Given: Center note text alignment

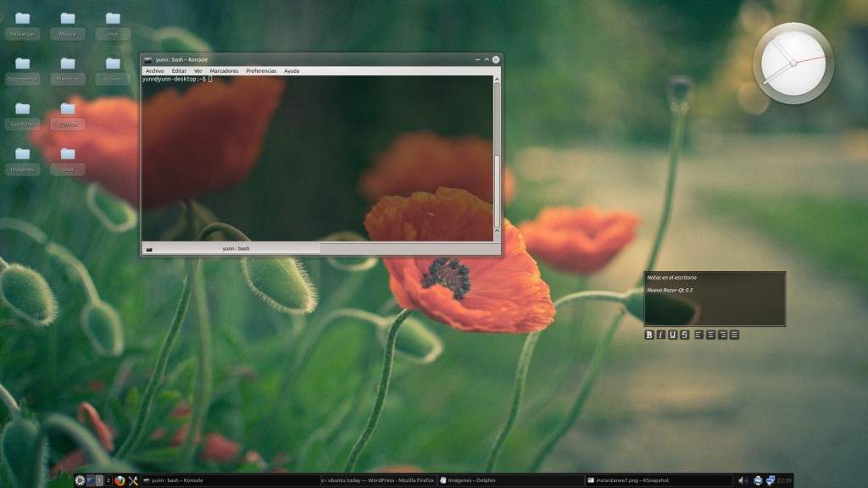Looking at the screenshot, I should pyautogui.click(x=711, y=335).
